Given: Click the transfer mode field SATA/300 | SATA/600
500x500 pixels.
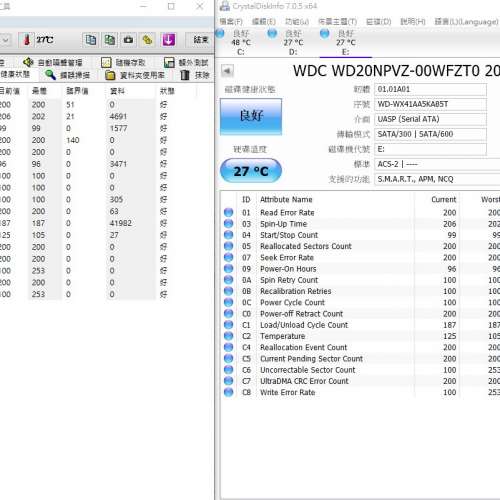Looking at the screenshot, I should (x=430, y=134).
